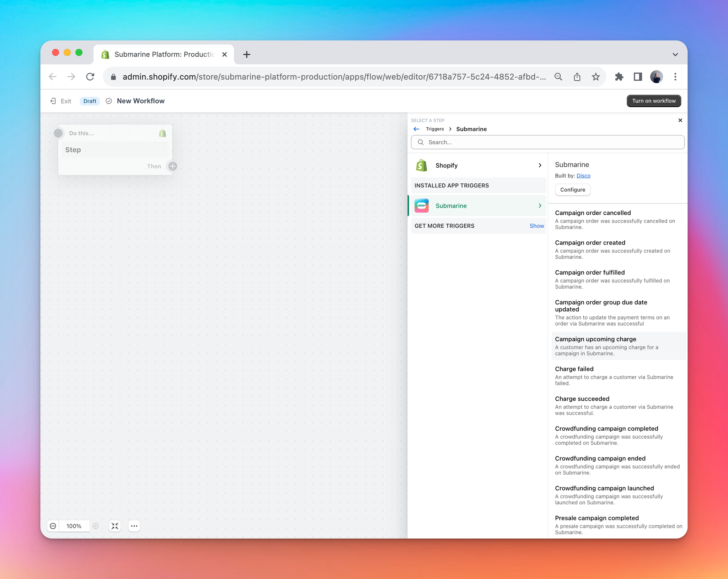Image resolution: width=728 pixels, height=579 pixels.
Task: Expand Shopify row chevron
Action: pos(540,165)
